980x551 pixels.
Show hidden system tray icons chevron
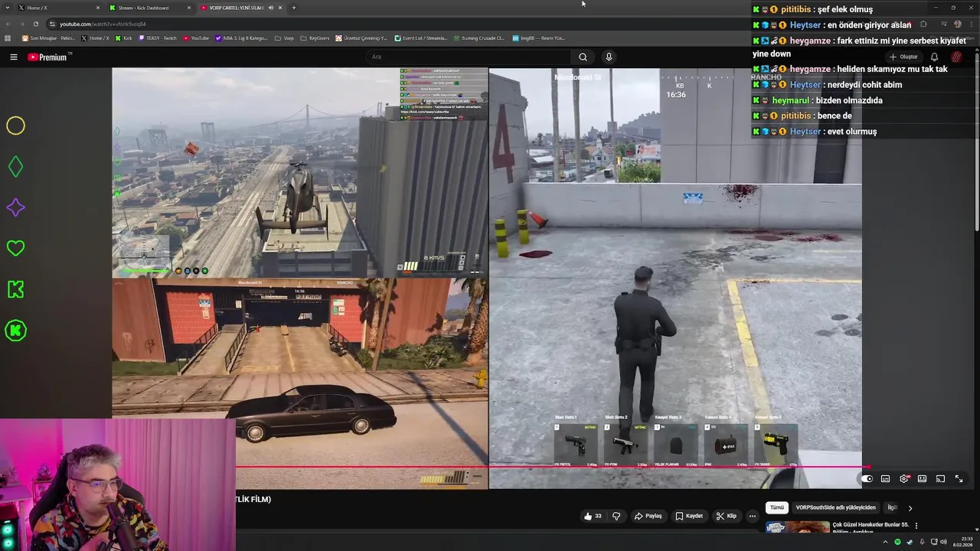point(886,542)
